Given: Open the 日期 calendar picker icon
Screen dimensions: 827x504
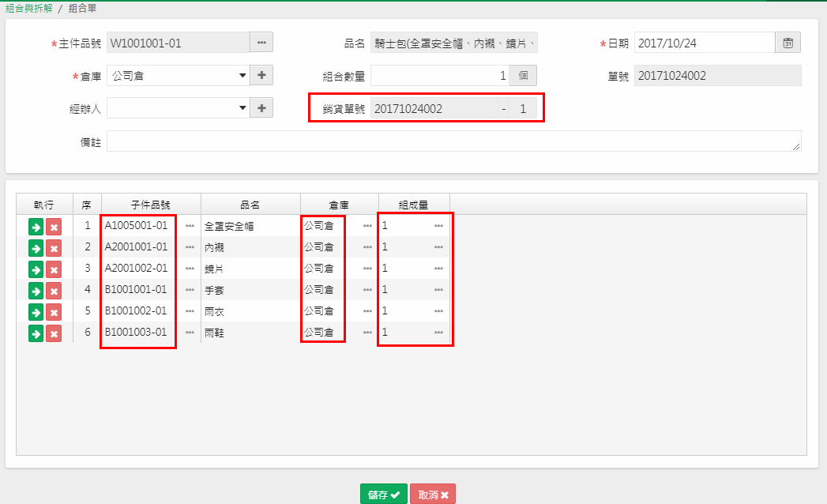Looking at the screenshot, I should coord(788,43).
